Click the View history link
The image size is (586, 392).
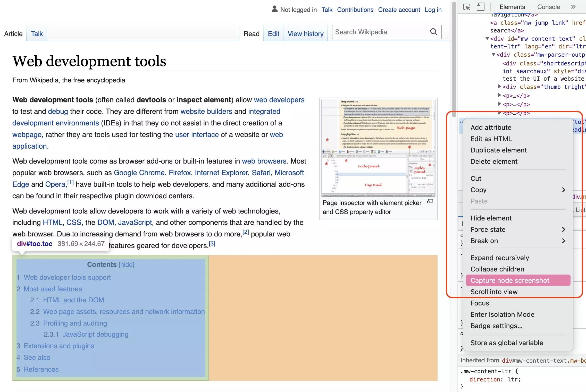pyautogui.click(x=305, y=34)
